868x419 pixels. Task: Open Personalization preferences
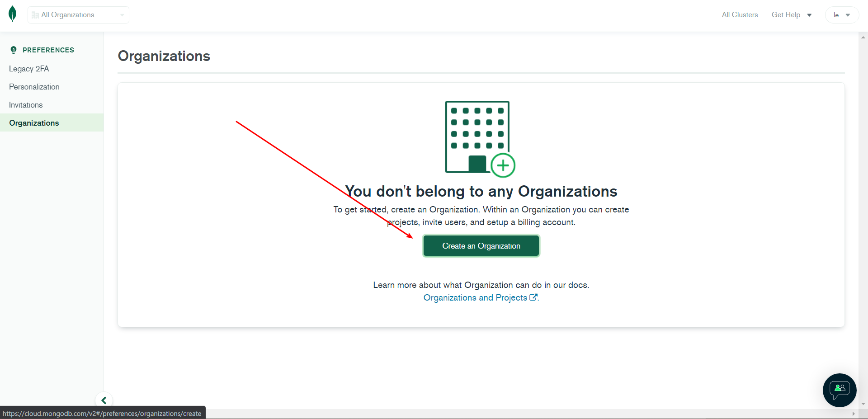tap(34, 87)
